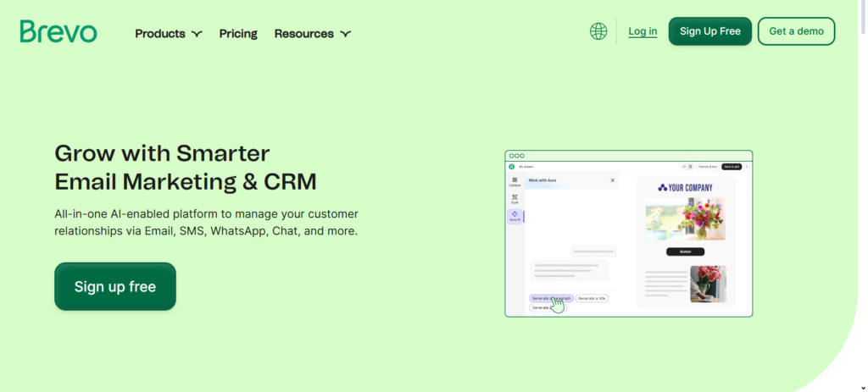868x392 pixels.
Task: Click the pink flowers vase image
Action: pyautogui.click(x=708, y=284)
